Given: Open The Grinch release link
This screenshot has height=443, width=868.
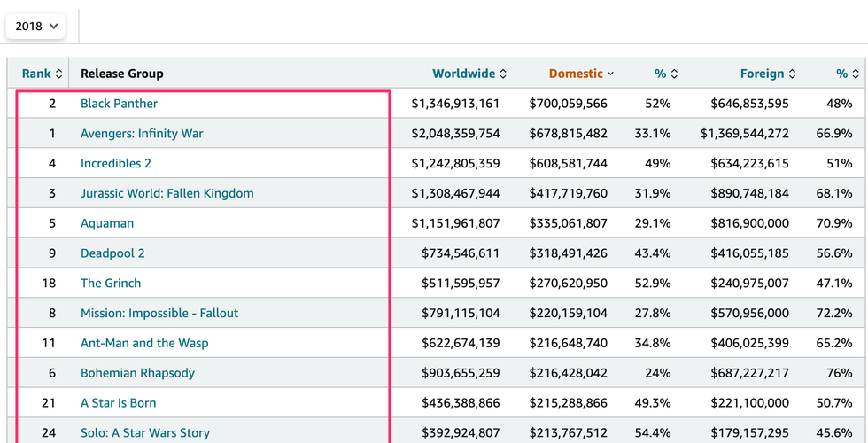Looking at the screenshot, I should click(x=111, y=283).
